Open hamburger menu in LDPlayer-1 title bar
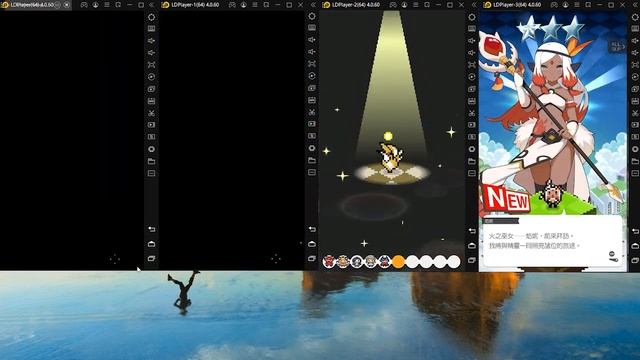The height and width of the screenshot is (360, 640). click(255, 5)
